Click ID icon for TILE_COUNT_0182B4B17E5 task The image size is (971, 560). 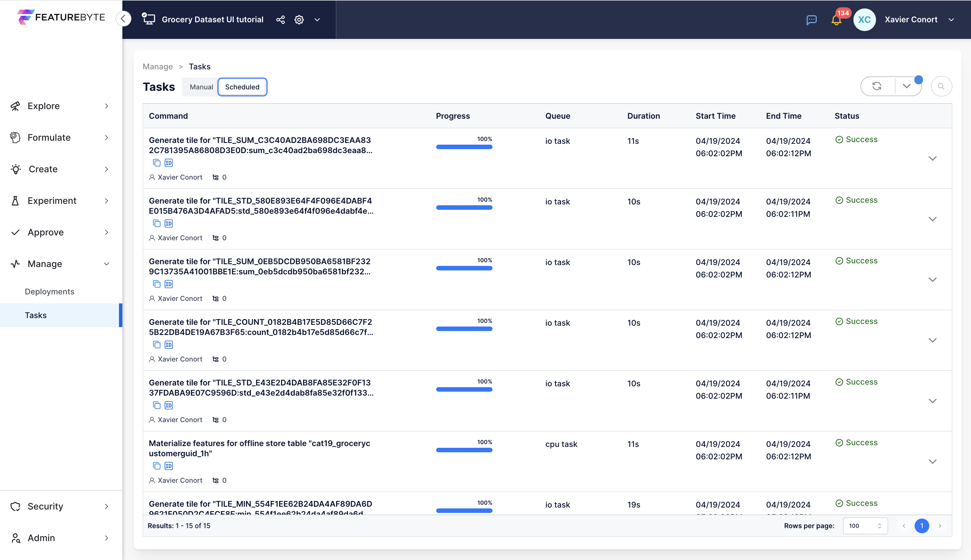point(168,345)
